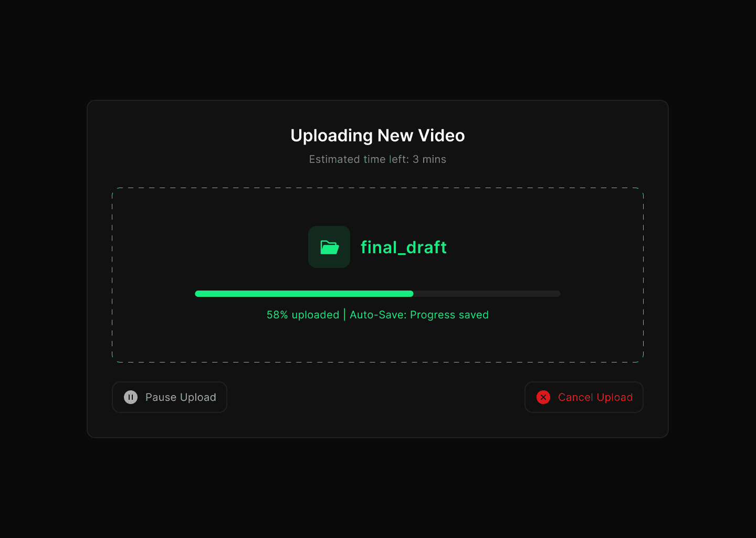
Task: Cancel the upload via Cancel Upload label
Action: 595,397
